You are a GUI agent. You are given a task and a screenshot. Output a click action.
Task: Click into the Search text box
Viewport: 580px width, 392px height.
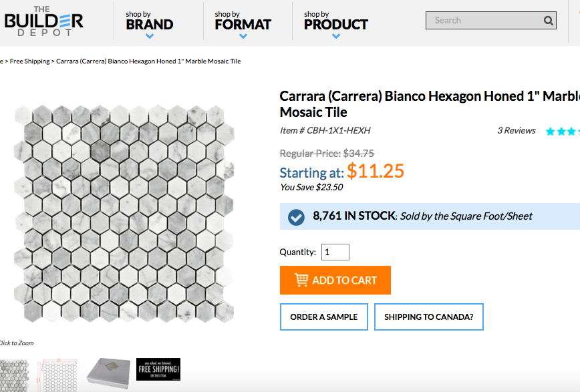(484, 21)
